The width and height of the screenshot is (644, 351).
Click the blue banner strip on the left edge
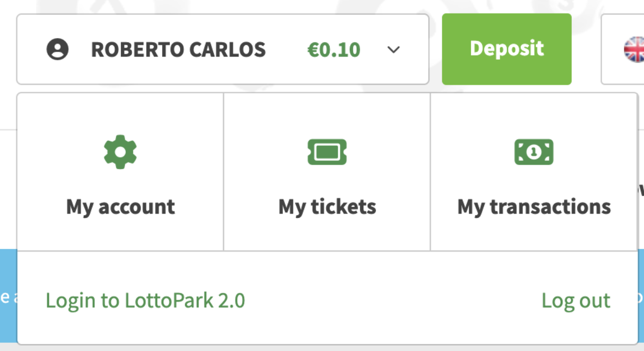pos(8,295)
